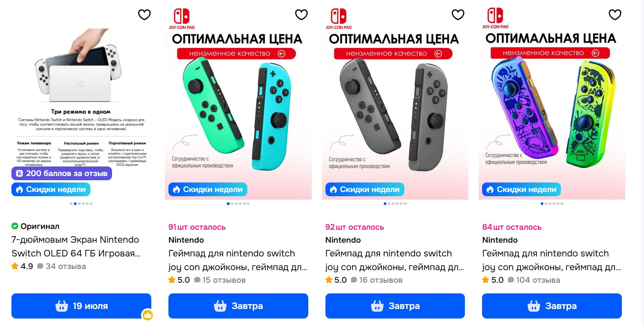Click Завтра cart button for gray Joy-Con
Screen dimensions: 644x325
click(x=395, y=306)
